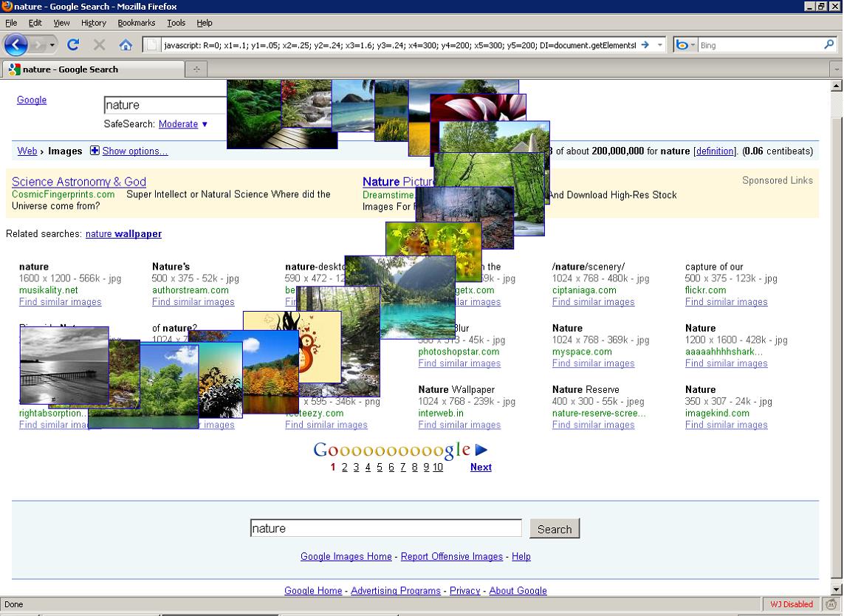Click Find similar images under ciptaniaga.com
The height and width of the screenshot is (616, 844).
click(x=593, y=301)
